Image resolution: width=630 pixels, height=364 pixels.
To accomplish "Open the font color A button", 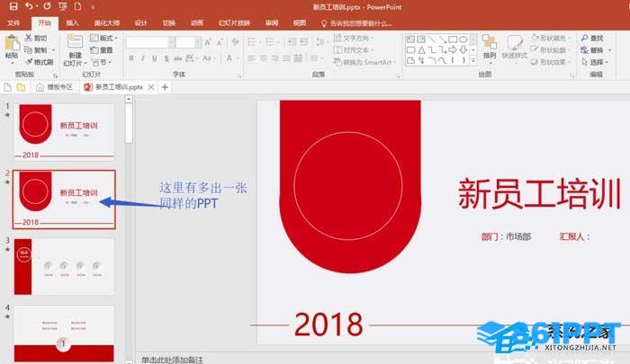I will pos(229,58).
